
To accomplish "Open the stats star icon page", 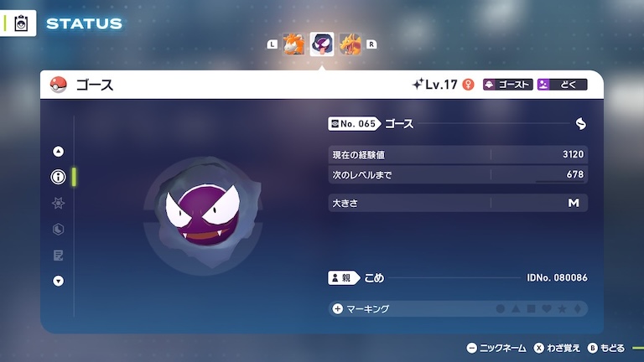I will tap(59, 203).
